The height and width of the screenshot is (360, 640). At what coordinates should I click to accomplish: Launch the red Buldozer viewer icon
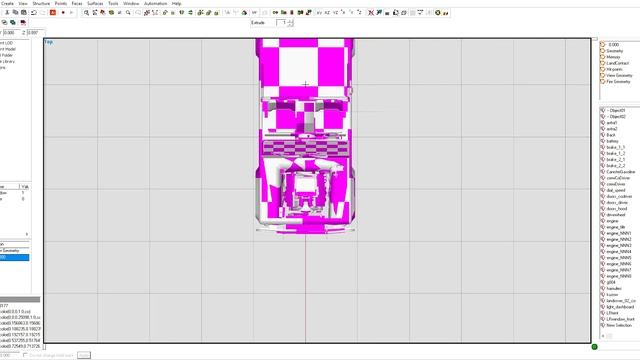coord(53,13)
